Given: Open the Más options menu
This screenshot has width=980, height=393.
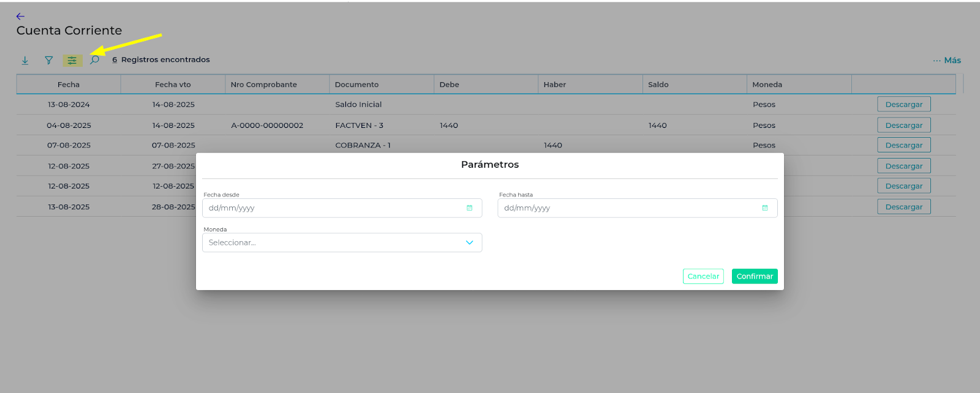Looking at the screenshot, I should 947,60.
